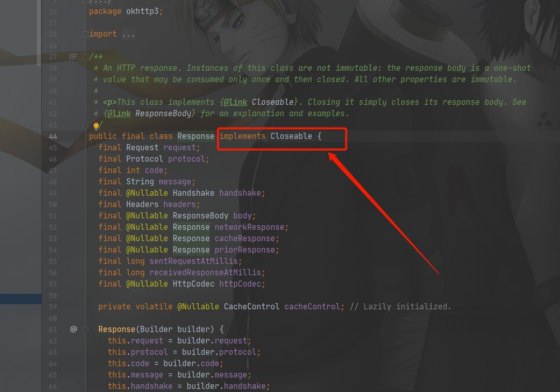Click the 'code' field on line 47
The height and width of the screenshot is (392, 560).
point(154,170)
